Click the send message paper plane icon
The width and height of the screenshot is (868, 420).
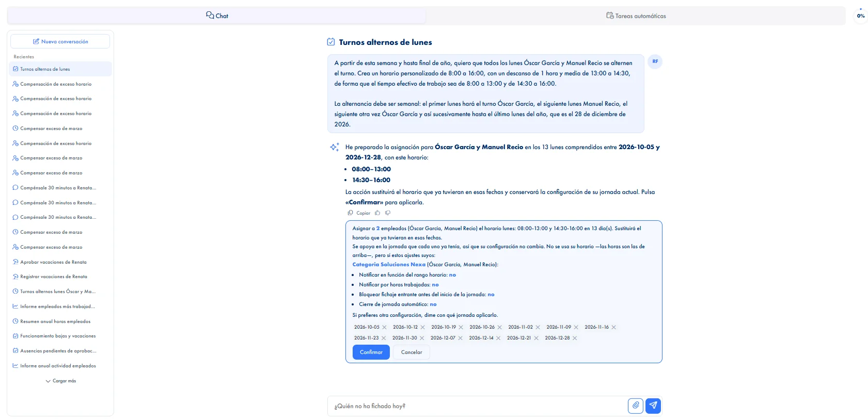pyautogui.click(x=653, y=406)
